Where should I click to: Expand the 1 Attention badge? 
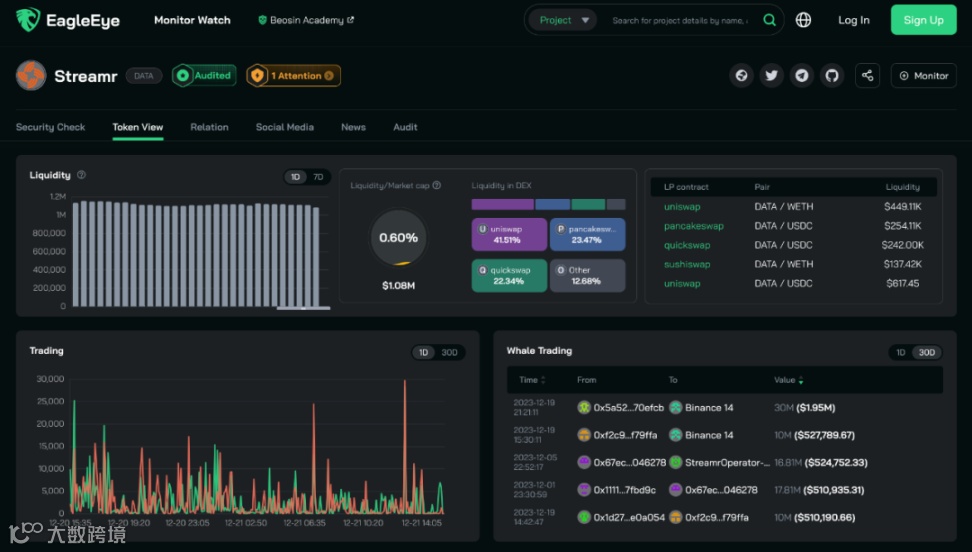[293, 76]
